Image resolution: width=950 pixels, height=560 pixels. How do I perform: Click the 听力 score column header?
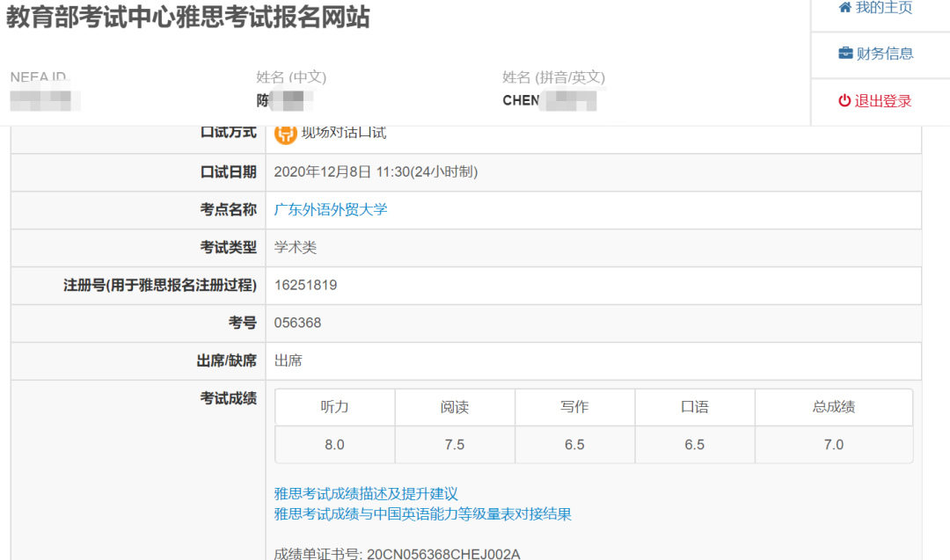pyautogui.click(x=334, y=407)
